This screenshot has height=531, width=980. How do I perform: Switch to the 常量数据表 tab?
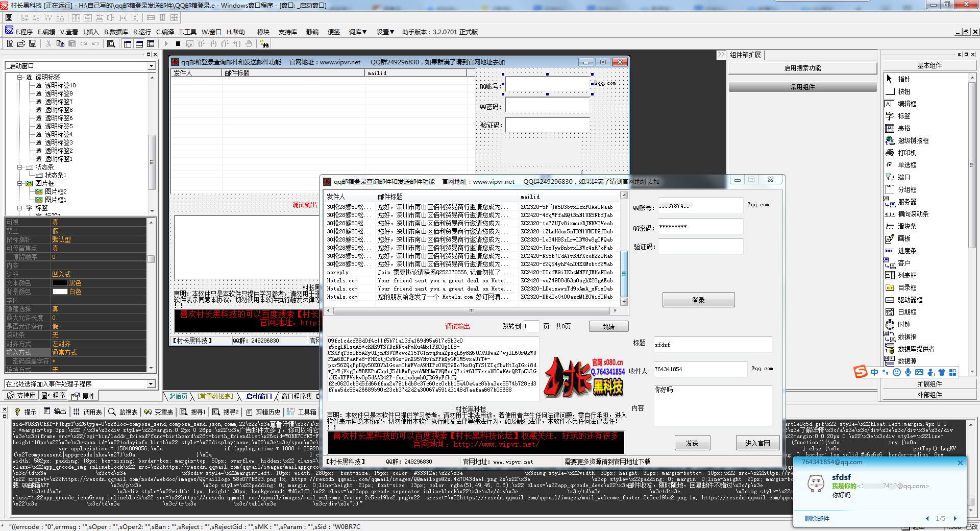point(215,396)
